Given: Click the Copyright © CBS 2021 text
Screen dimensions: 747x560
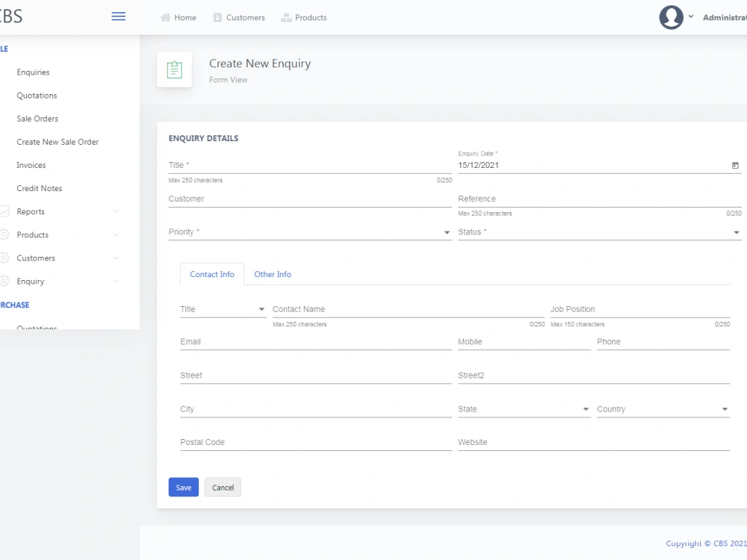Looking at the screenshot, I should 706,544.
